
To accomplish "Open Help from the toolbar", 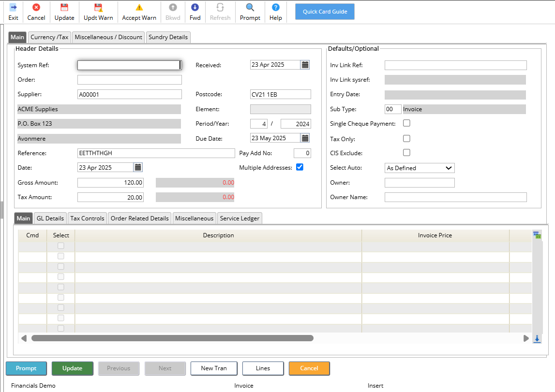I will (x=275, y=12).
